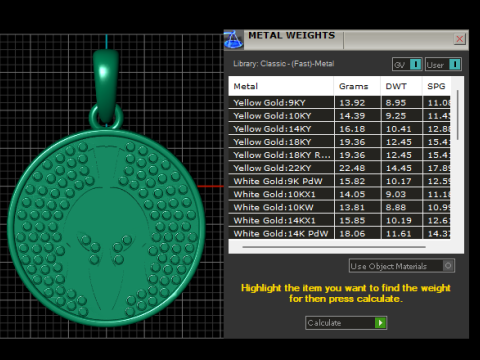Viewport: 480px width, 360px height.
Task: Select the pendant bail loop
Action: point(106,87)
